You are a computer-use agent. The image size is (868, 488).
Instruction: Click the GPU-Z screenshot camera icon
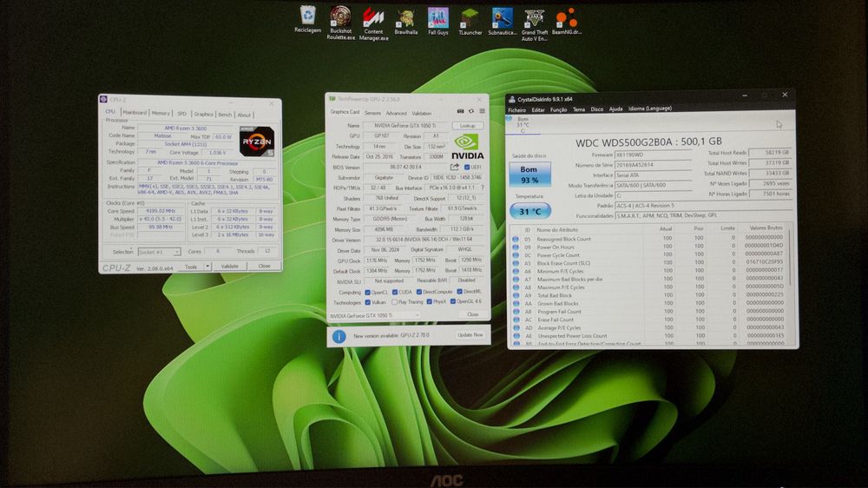[x=460, y=111]
